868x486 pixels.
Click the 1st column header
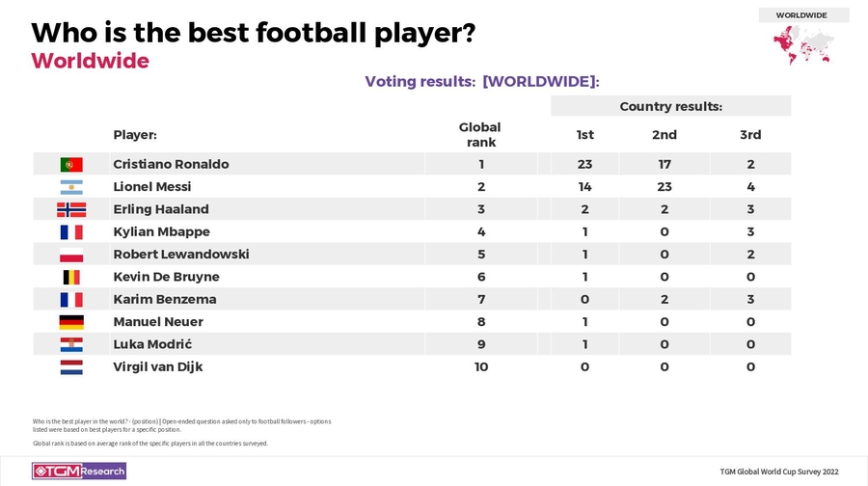pos(584,135)
